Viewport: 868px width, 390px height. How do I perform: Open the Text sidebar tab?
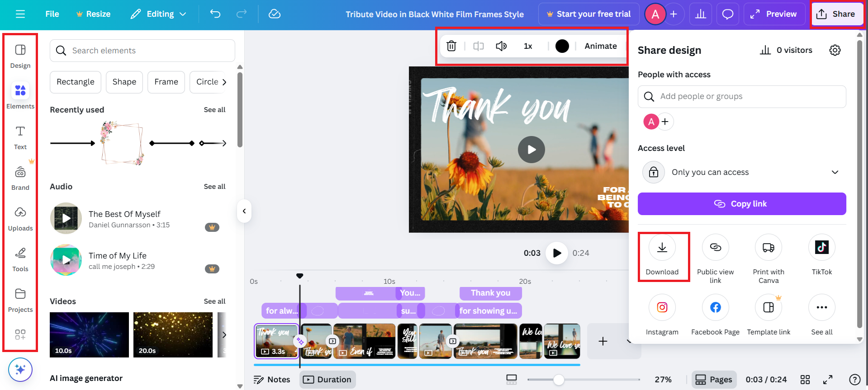(x=20, y=137)
